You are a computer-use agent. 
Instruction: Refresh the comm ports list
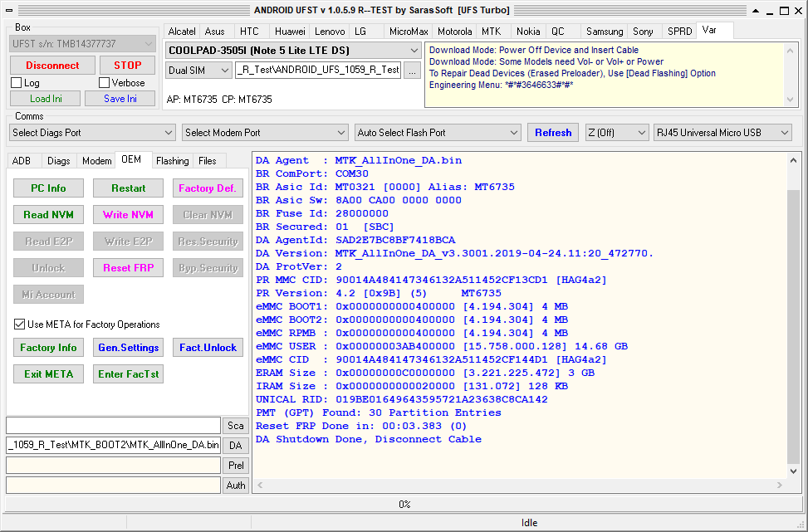tap(553, 133)
